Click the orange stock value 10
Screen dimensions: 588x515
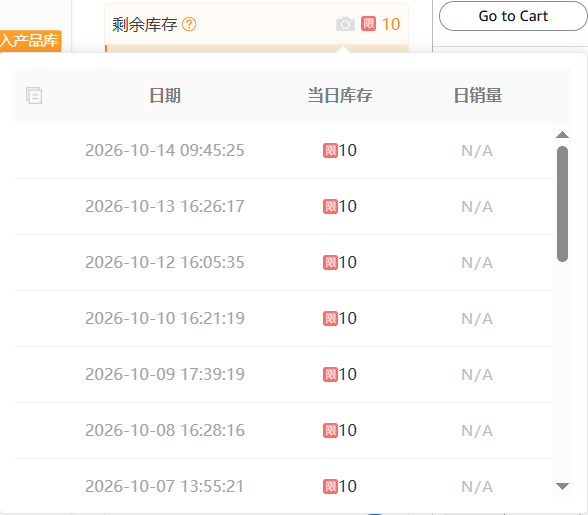391,24
